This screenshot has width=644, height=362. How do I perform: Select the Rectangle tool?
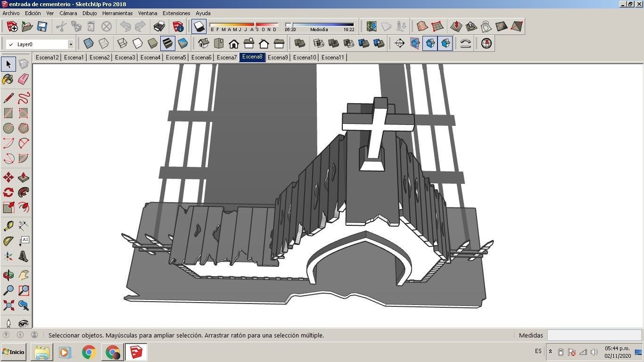8,113
